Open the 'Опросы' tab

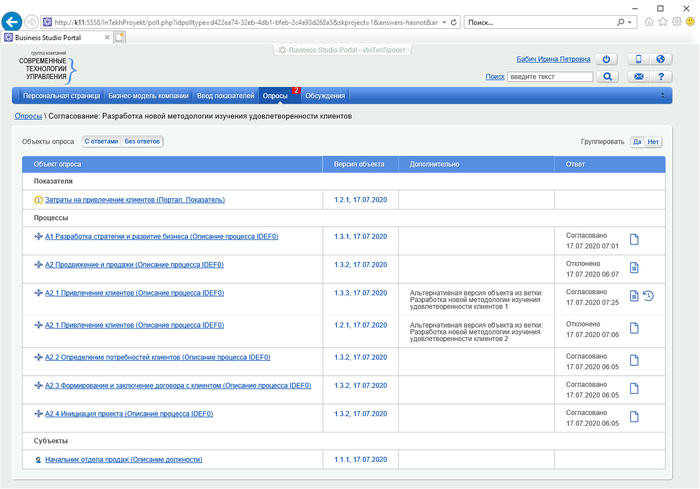pos(275,96)
